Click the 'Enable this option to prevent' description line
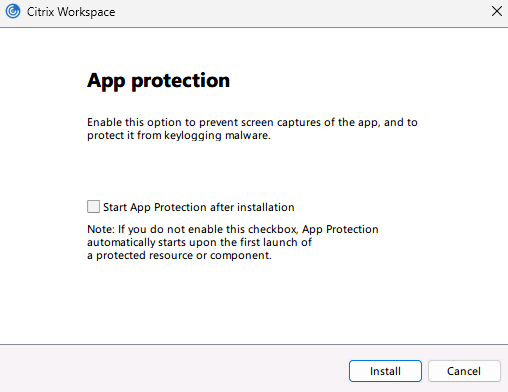The height and width of the screenshot is (392, 508). (252, 122)
